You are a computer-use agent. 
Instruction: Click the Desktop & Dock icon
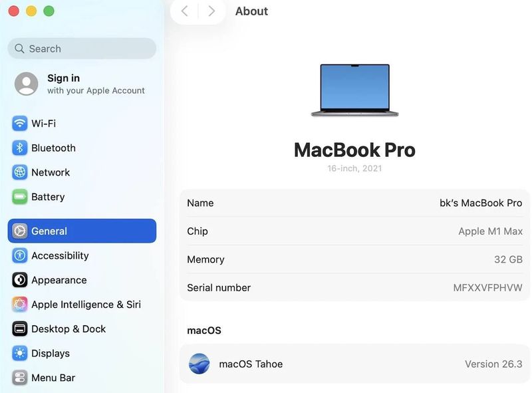[x=20, y=328]
